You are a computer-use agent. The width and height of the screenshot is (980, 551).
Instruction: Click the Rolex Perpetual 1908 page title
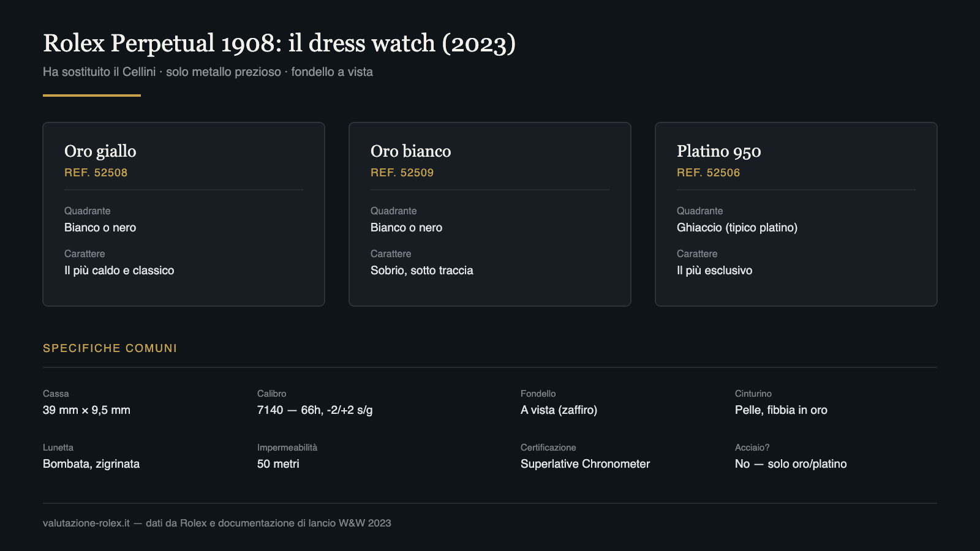point(279,43)
